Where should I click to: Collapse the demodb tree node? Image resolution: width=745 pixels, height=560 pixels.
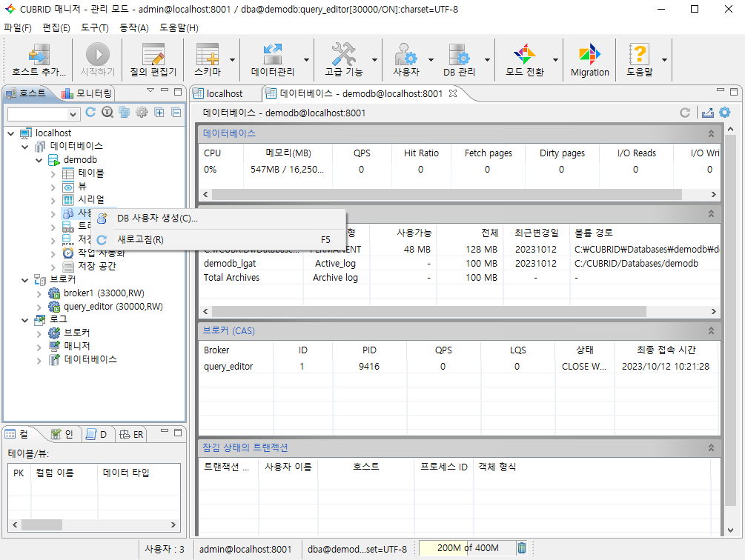pyautogui.click(x=39, y=161)
